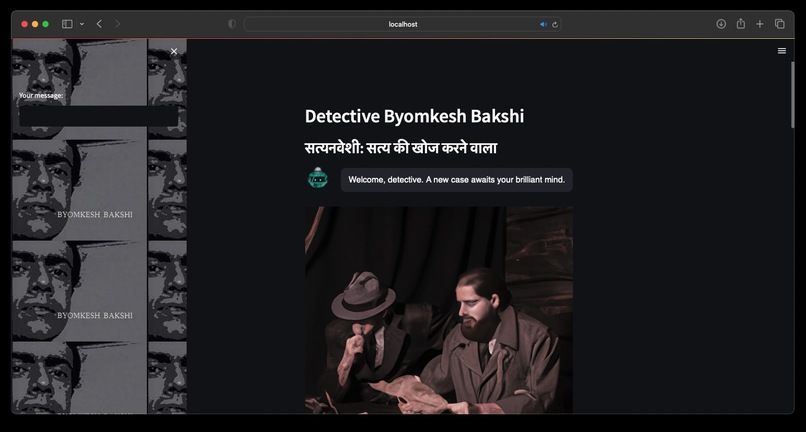Image resolution: width=806 pixels, height=432 pixels.
Task: Click the Hindi subtitle 'सत्यनवेशी' heading
Action: coord(401,148)
